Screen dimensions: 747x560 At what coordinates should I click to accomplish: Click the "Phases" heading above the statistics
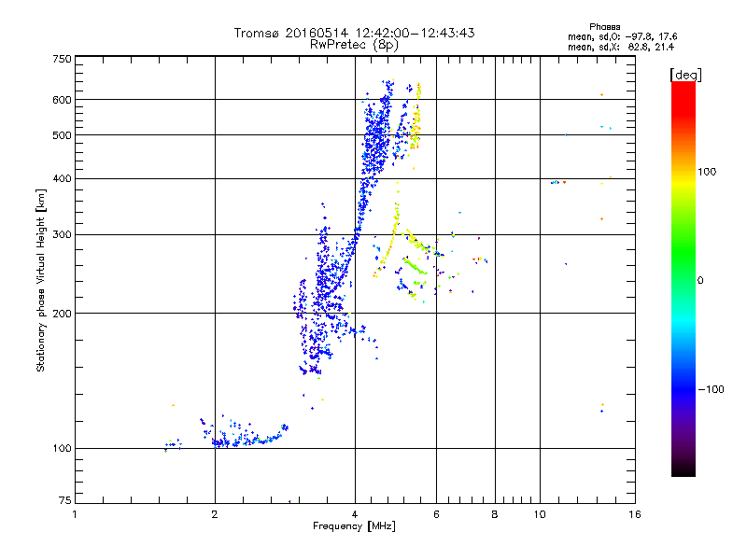click(604, 27)
